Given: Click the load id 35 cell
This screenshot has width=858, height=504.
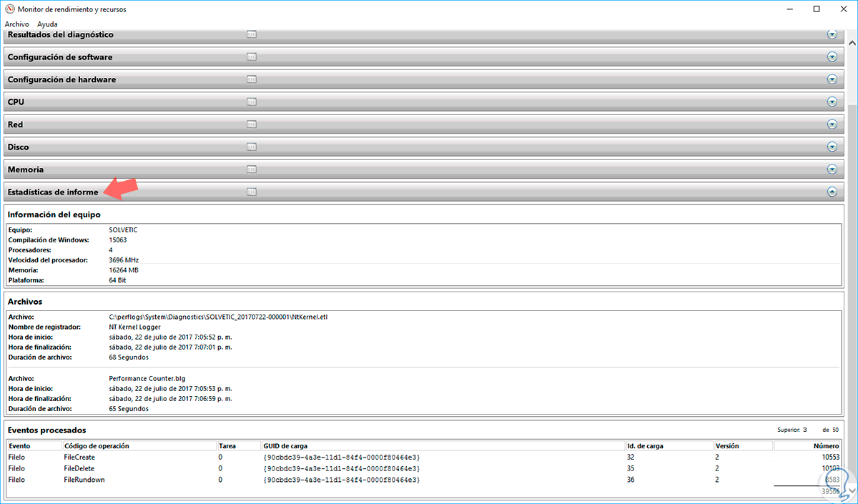Looking at the screenshot, I should tap(631, 468).
